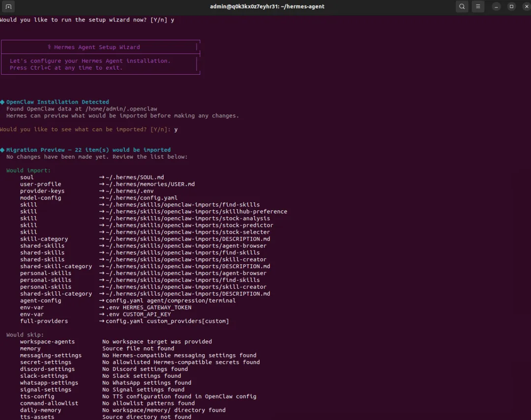This screenshot has width=531, height=420.
Task: Open a new terminal tab with the title bar icon
Action: point(8,6)
